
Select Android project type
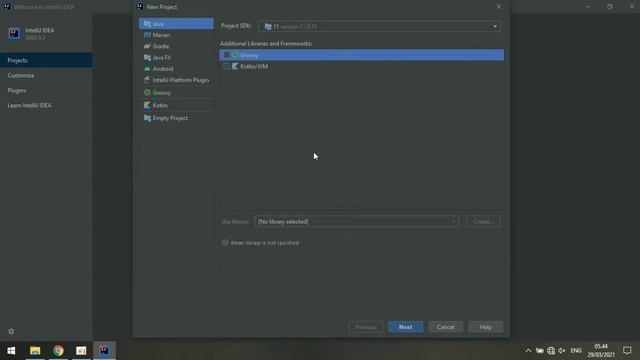tap(176, 69)
